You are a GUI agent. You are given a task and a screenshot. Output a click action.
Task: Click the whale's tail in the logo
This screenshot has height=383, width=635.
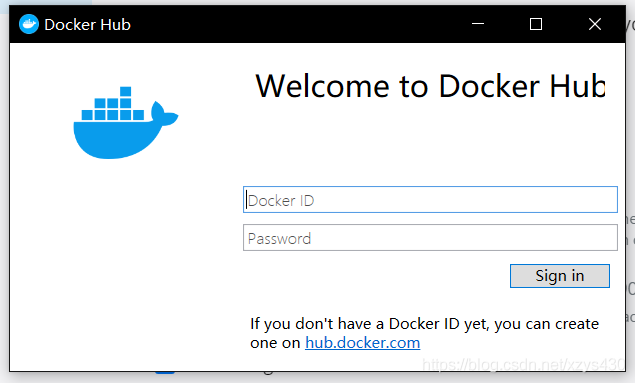(x=164, y=113)
